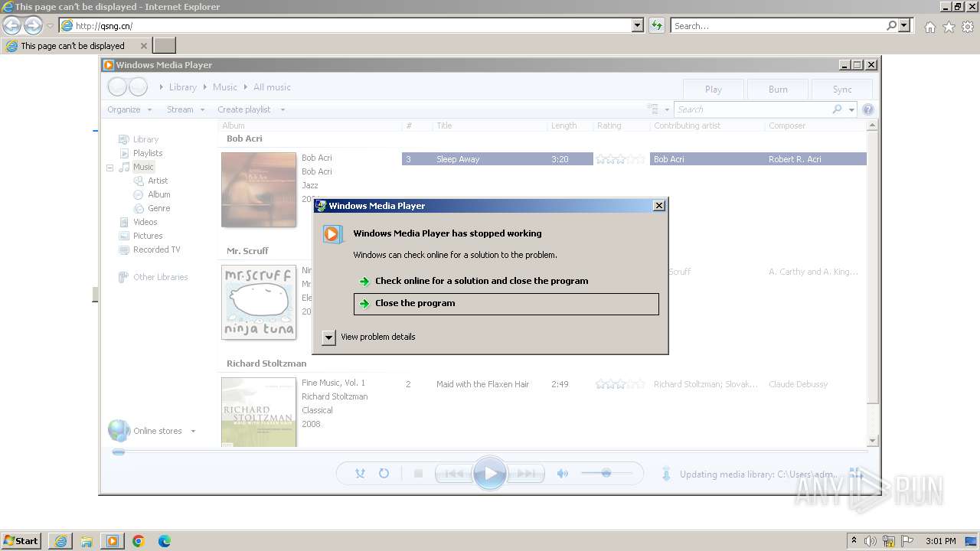Click the Create playlist command
The image size is (980, 551).
(244, 109)
